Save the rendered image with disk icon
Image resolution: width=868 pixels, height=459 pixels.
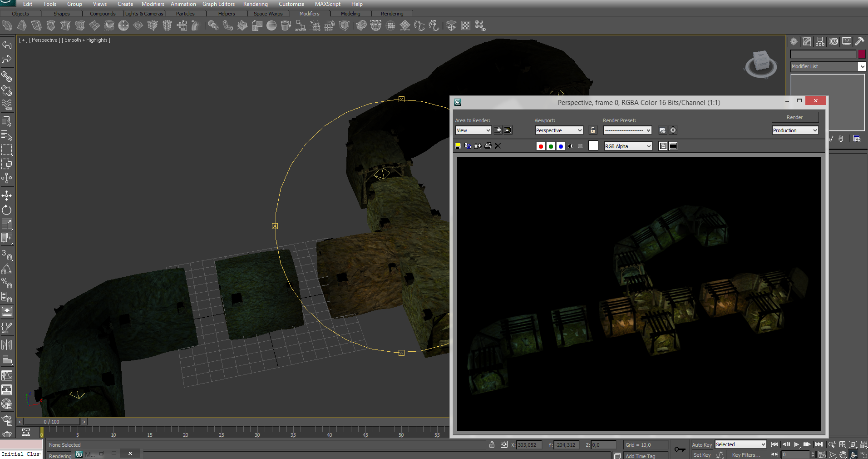(458, 146)
